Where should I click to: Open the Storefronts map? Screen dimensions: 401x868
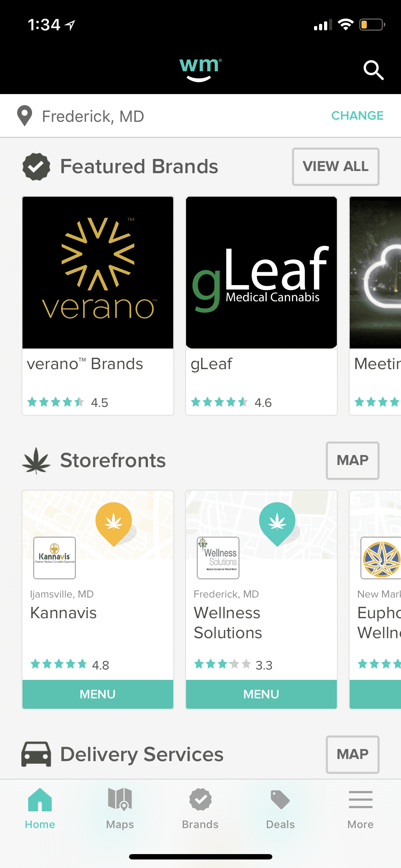point(353,460)
